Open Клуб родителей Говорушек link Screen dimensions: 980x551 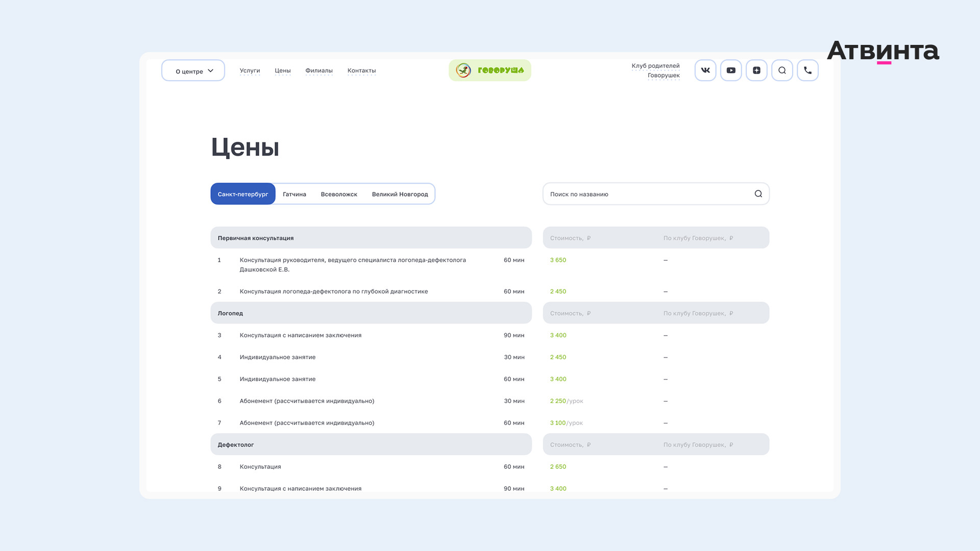[656, 70]
